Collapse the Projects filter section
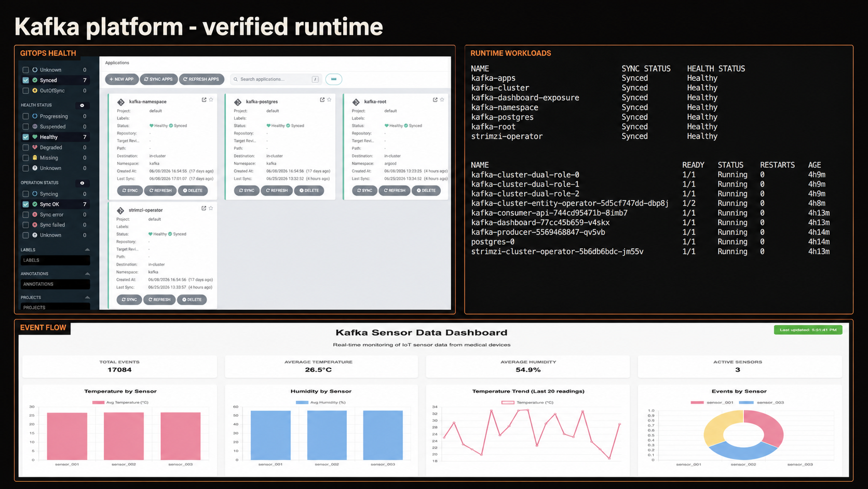868x489 pixels. tap(87, 298)
